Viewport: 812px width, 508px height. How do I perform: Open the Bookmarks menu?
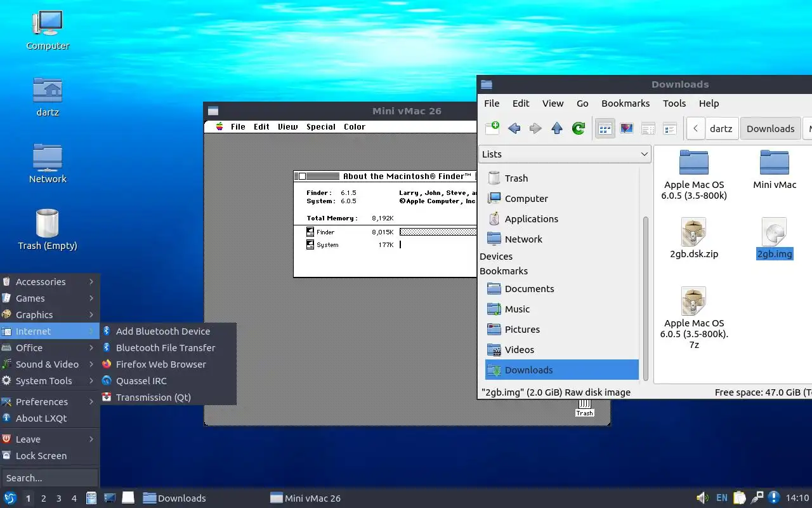[x=625, y=103]
